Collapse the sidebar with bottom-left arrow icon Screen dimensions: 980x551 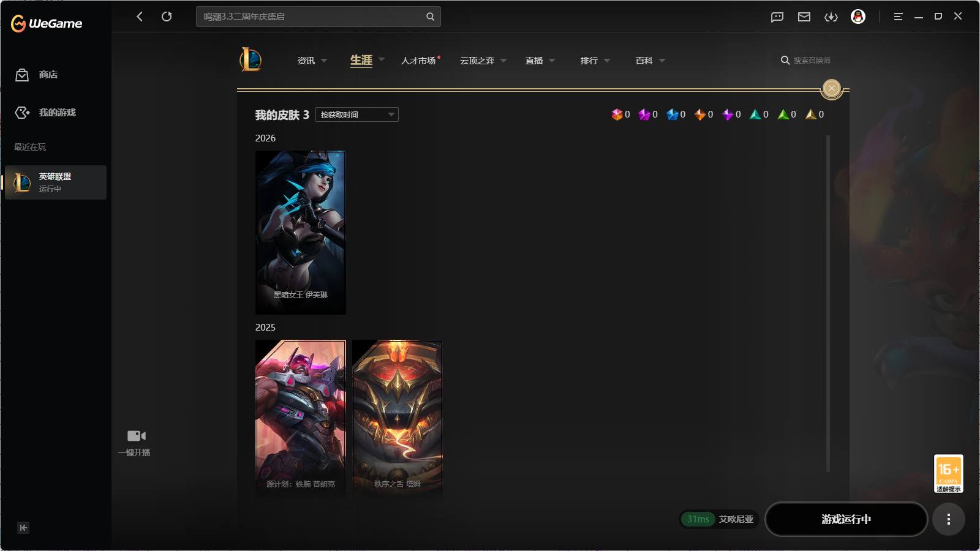[x=23, y=528]
